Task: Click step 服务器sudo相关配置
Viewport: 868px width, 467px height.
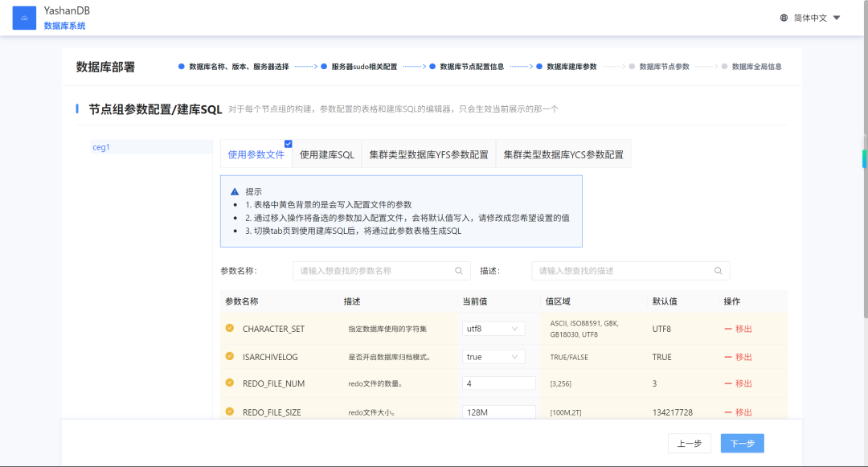Action: point(359,67)
